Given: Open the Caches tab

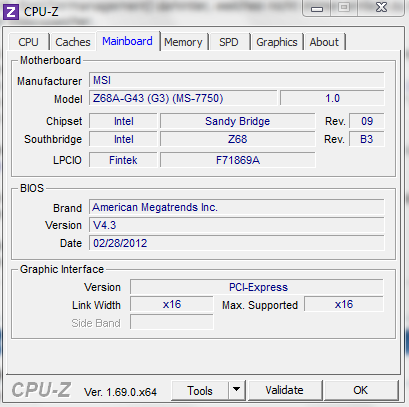Looking at the screenshot, I should click(x=73, y=42).
